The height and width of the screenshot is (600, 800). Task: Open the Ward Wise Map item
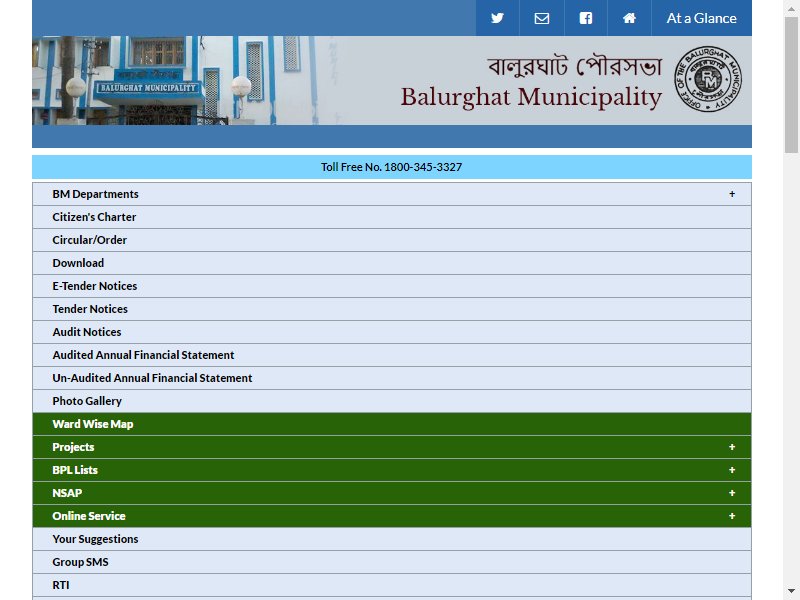[x=392, y=424]
